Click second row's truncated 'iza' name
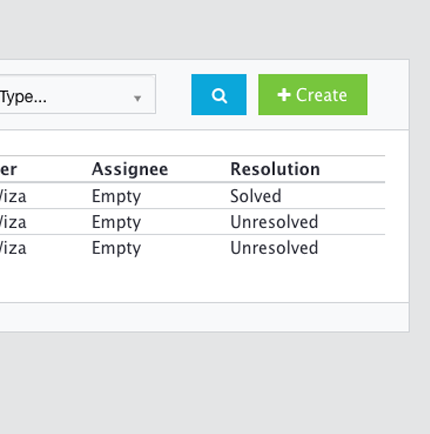Image resolution: width=430 pixels, height=434 pixels. 13,222
